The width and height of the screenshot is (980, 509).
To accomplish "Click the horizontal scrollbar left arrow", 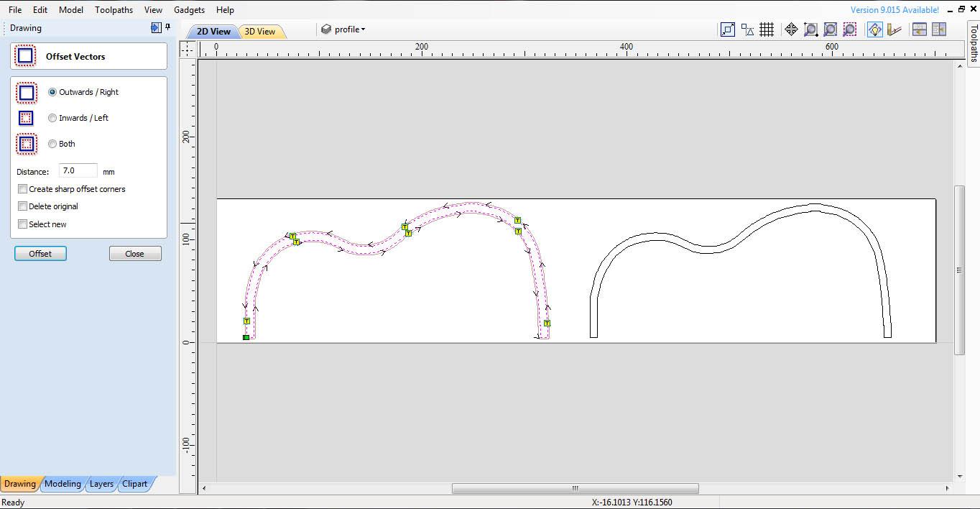I will [204, 488].
